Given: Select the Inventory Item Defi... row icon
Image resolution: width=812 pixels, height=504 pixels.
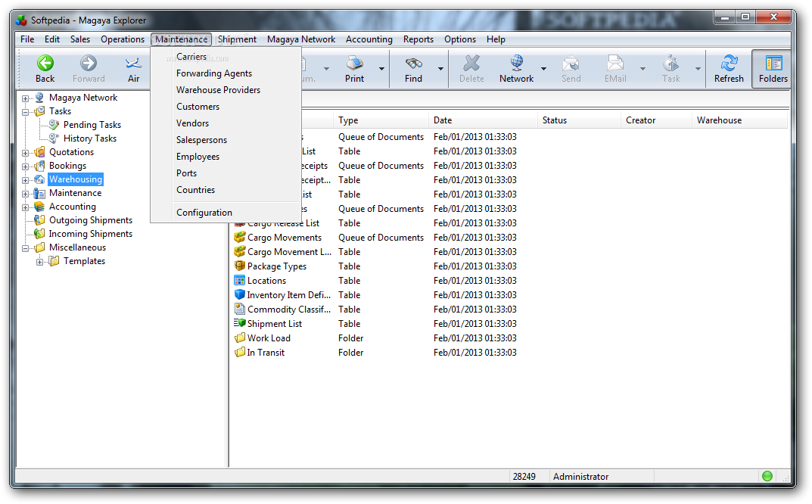Looking at the screenshot, I should click(x=239, y=294).
